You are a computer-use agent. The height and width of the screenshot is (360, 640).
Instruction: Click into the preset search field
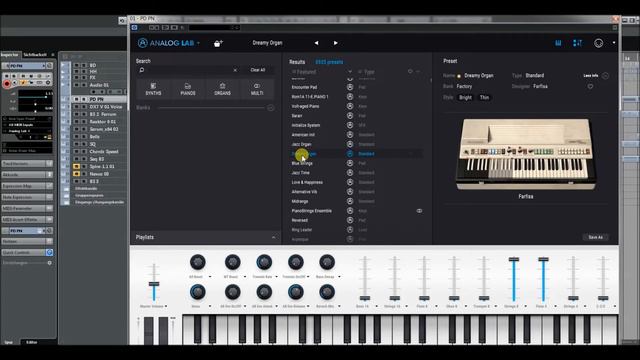point(189,70)
